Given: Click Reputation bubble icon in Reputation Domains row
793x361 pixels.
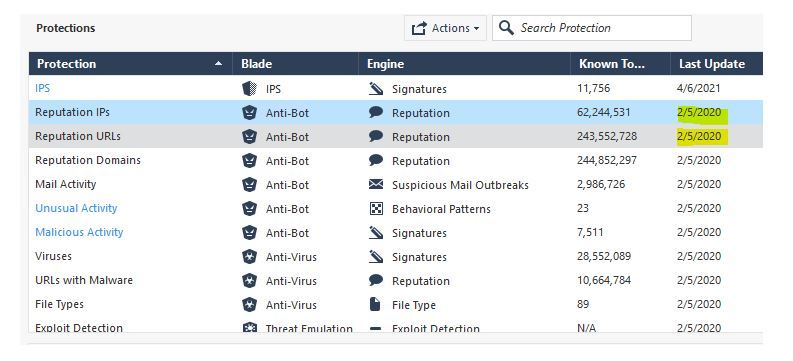Looking at the screenshot, I should (x=376, y=161).
